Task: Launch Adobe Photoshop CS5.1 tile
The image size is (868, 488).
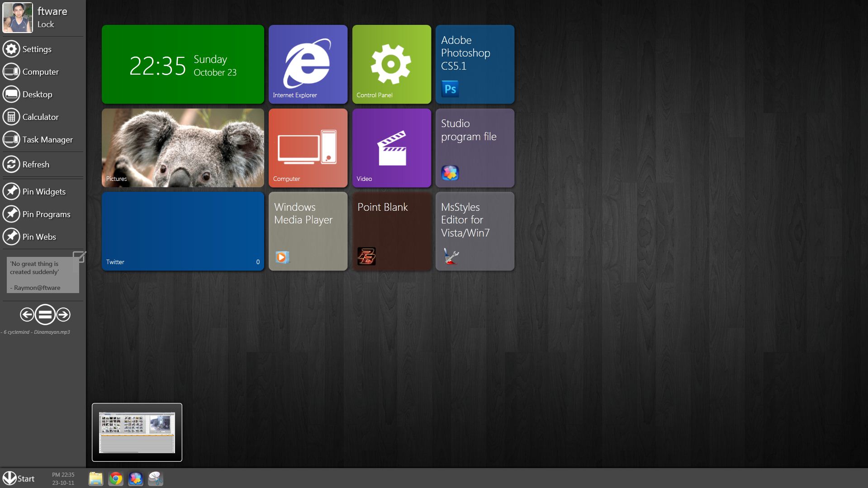Action: pyautogui.click(x=475, y=64)
